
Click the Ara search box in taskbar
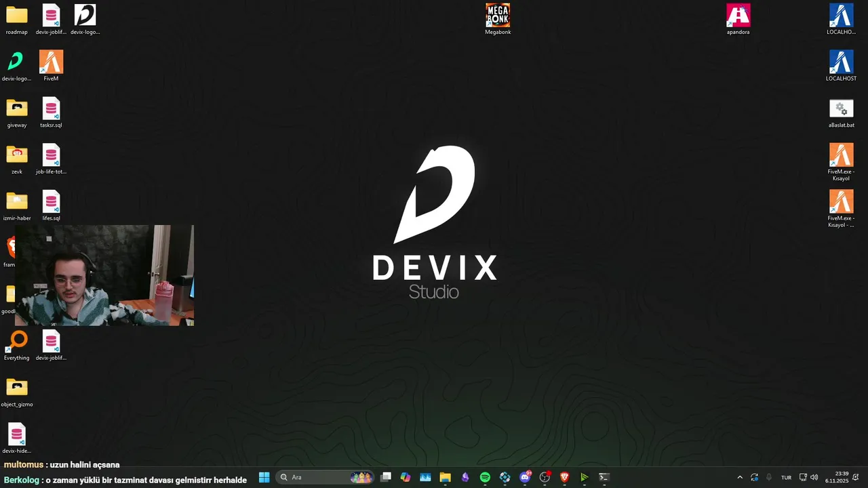[325, 477]
